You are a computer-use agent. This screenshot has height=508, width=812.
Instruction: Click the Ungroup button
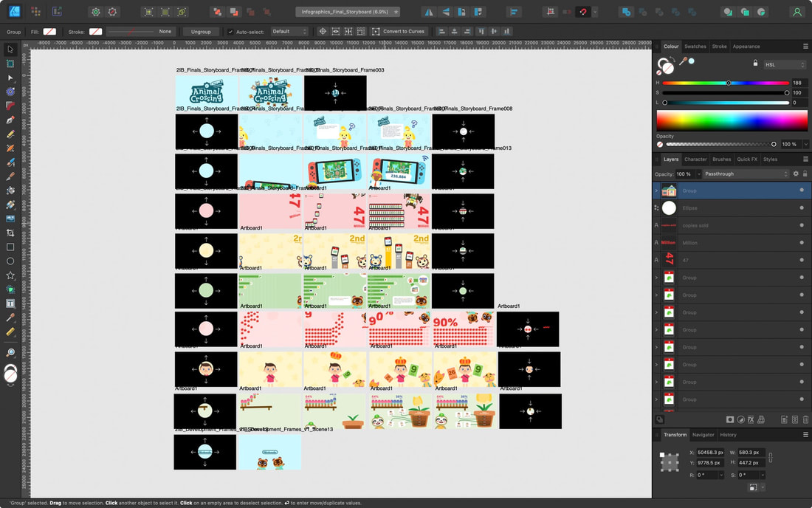[x=201, y=32]
